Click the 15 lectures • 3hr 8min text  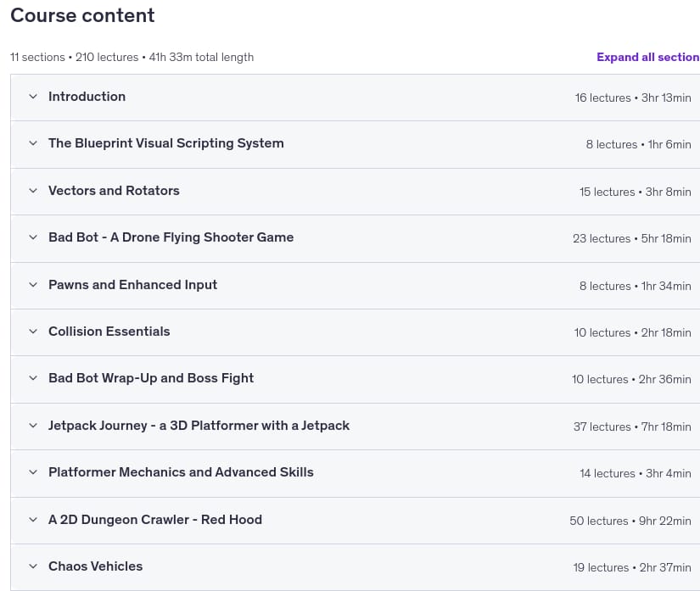pyautogui.click(x=636, y=192)
